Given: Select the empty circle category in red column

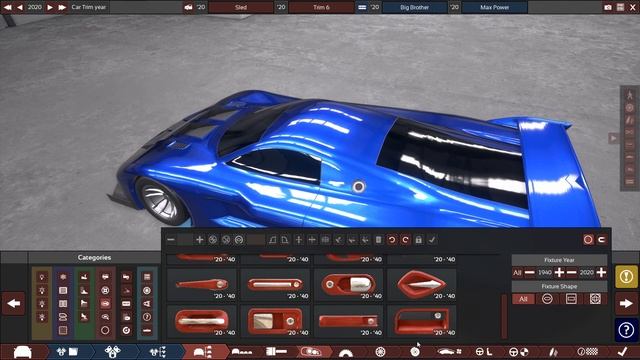Looking at the screenshot, I should [105, 330].
